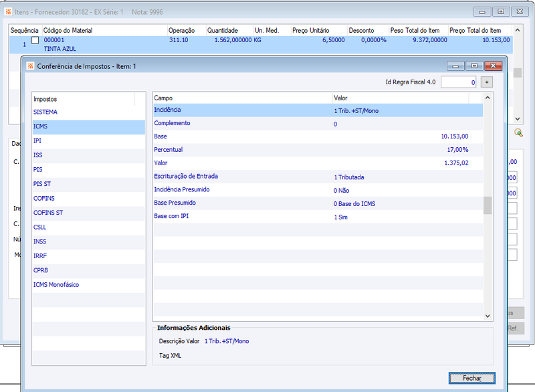535x392 pixels.
Task: Minimize the Conferência de Impostos dialog
Action: [x=455, y=66]
